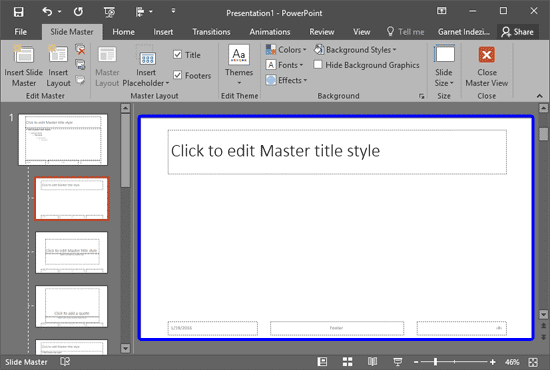Screen dimensions: 550x370
Task: Uncheck the Title checkbox
Action: tap(177, 55)
